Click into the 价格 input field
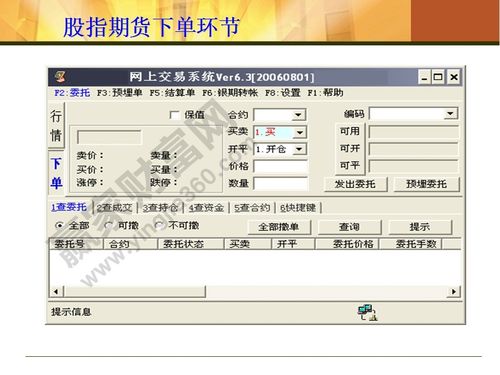Image resolution: width=500 pixels, height=375 pixels. click(281, 166)
